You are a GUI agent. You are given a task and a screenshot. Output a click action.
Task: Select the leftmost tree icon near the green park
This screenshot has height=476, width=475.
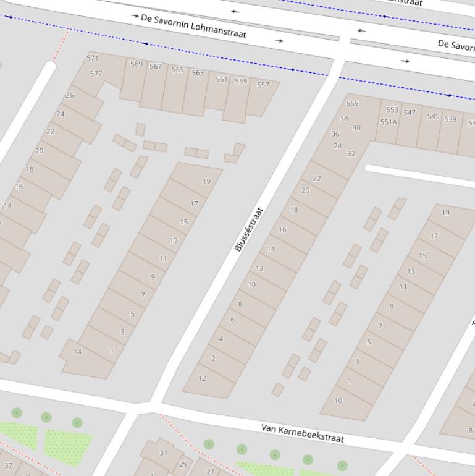point(17,412)
